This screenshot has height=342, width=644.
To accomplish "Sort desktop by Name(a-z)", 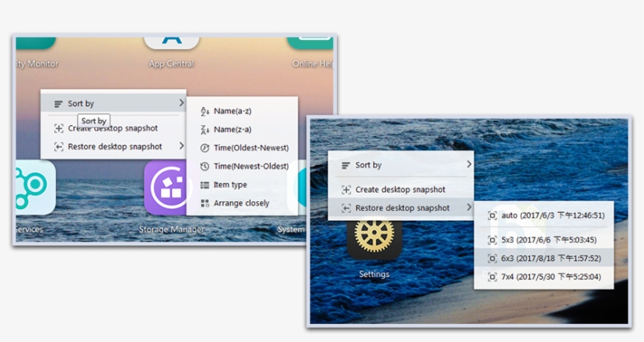I will pyautogui.click(x=243, y=111).
